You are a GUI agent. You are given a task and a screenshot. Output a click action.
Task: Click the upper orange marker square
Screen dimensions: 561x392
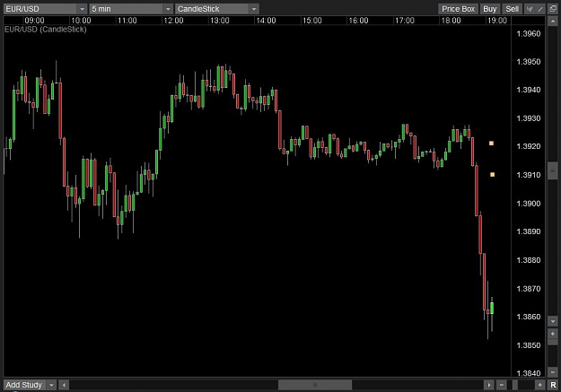(x=491, y=143)
